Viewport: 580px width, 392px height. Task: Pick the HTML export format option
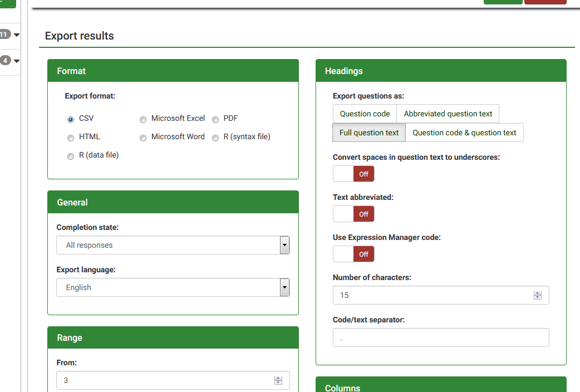tap(71, 138)
